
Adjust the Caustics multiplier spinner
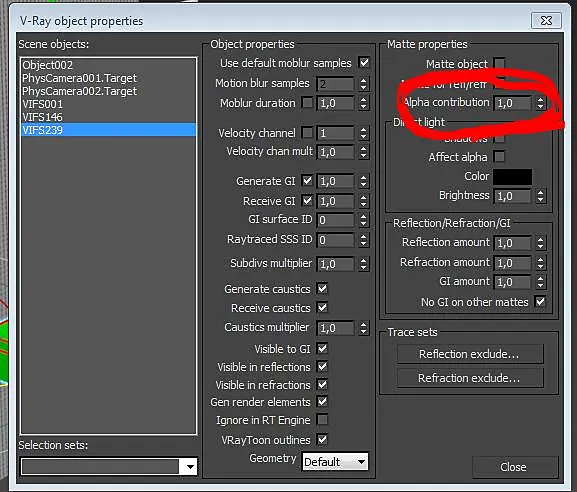tap(364, 328)
